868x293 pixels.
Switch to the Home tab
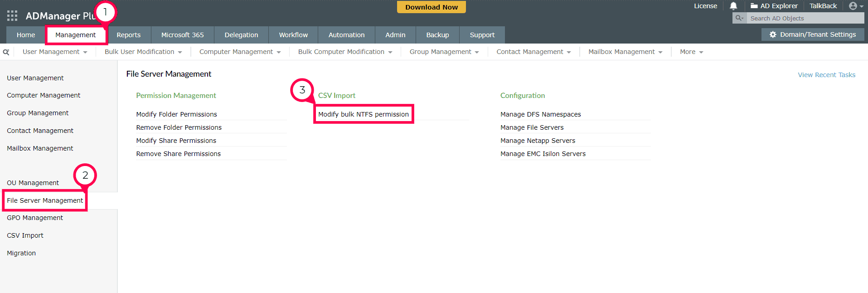tap(26, 35)
